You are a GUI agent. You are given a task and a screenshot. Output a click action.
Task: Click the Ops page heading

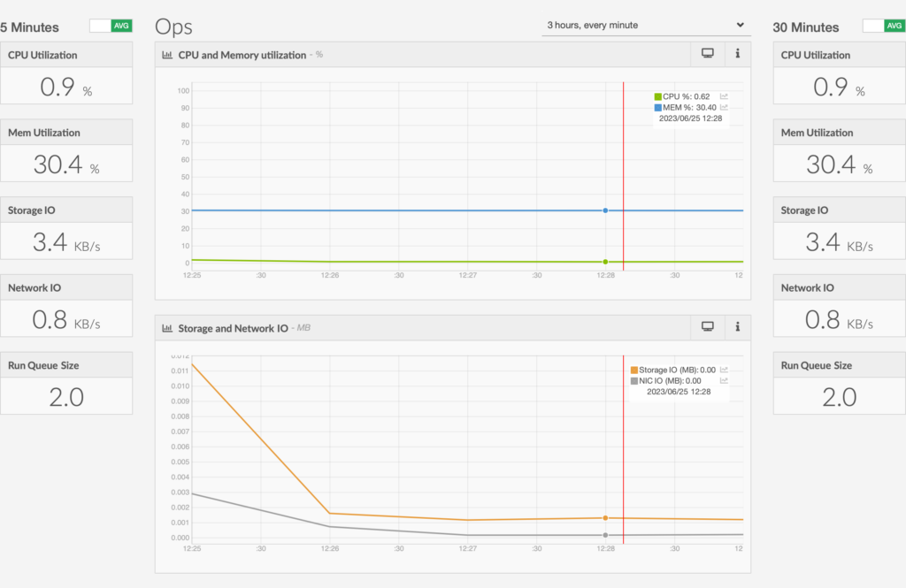(x=173, y=27)
